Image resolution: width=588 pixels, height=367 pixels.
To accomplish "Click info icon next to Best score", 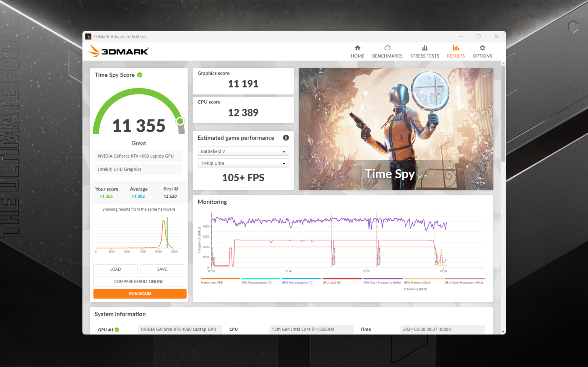I will tap(176, 189).
